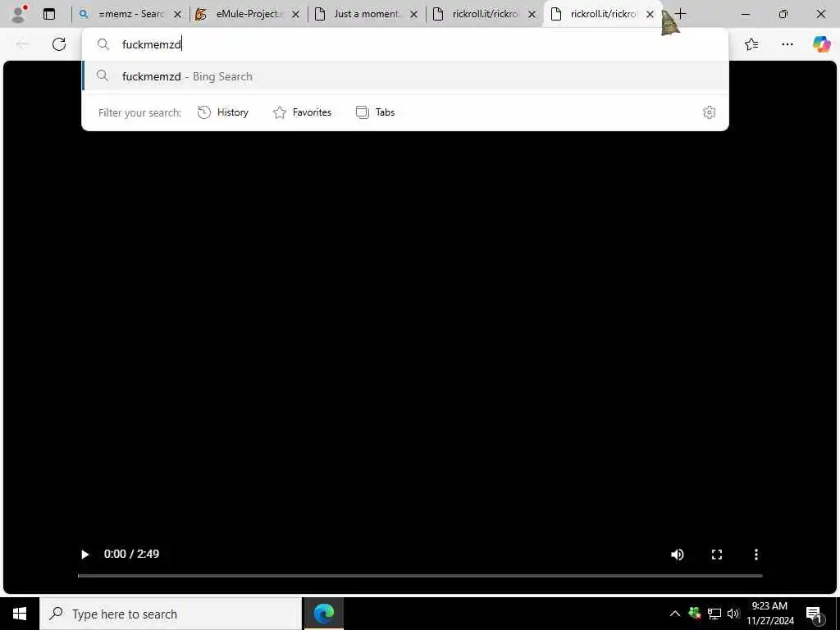This screenshot has height=630, width=840.
Task: Filter search by Tabs
Action: coord(376,112)
